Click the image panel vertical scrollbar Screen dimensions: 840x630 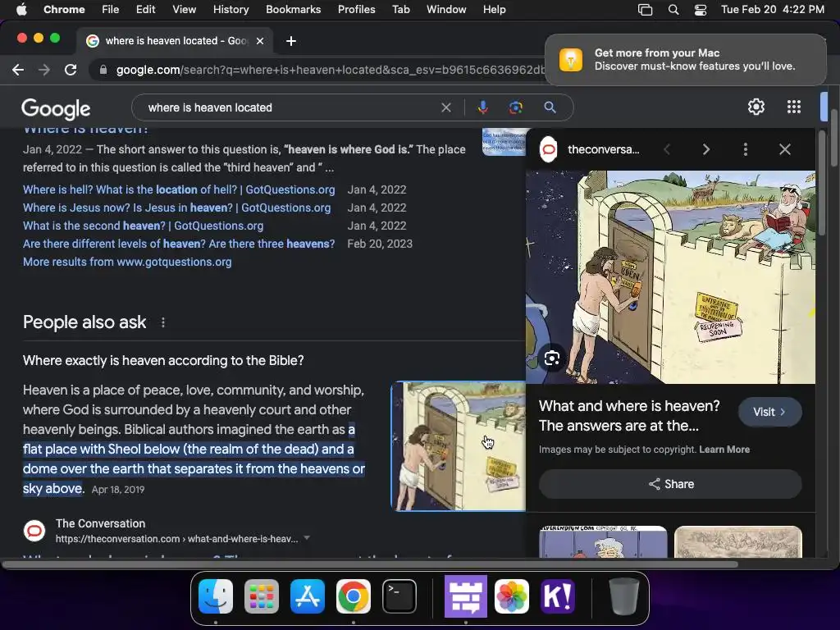tap(822, 182)
